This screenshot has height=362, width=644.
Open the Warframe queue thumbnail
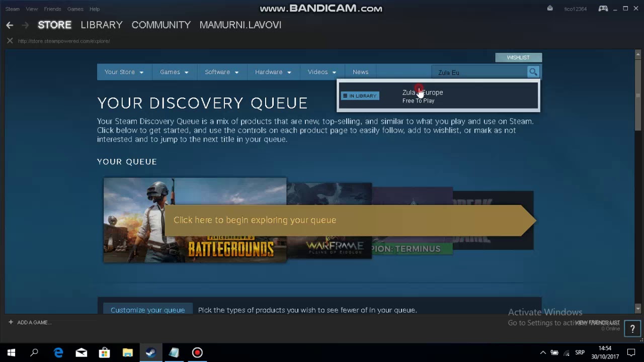330,221
